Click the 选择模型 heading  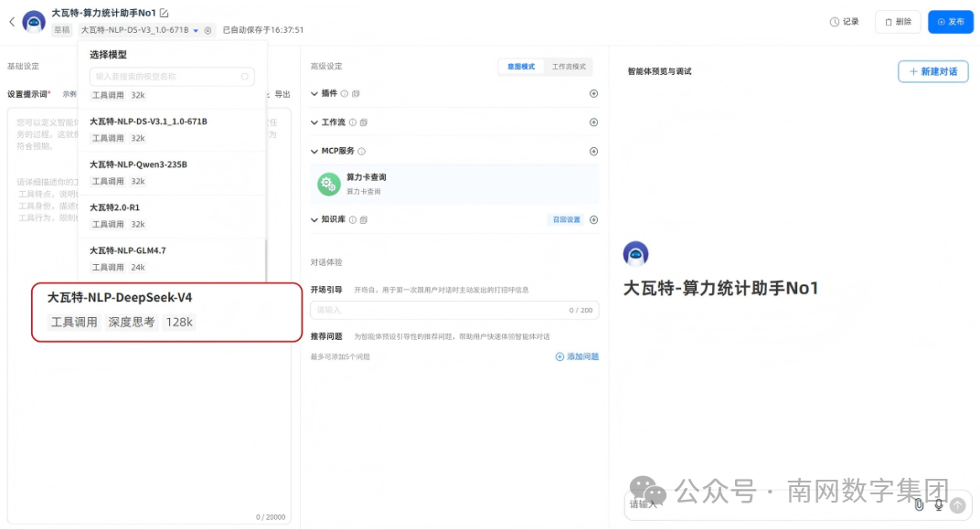108,55
